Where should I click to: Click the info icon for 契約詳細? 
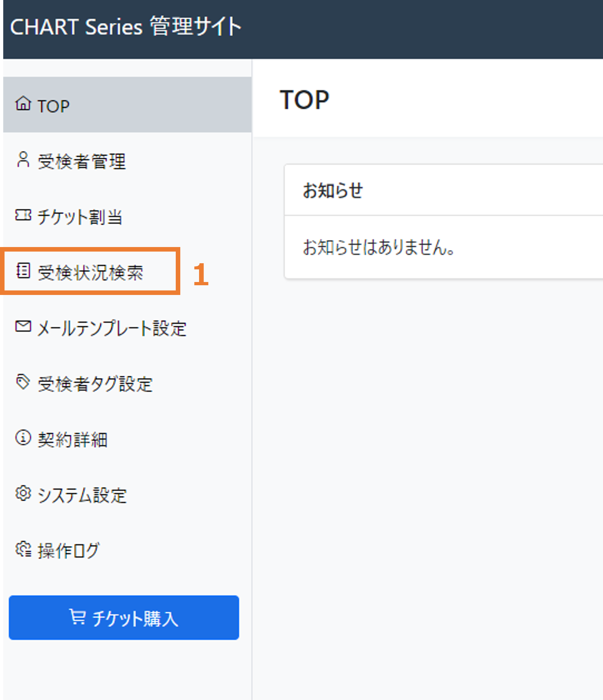23,438
